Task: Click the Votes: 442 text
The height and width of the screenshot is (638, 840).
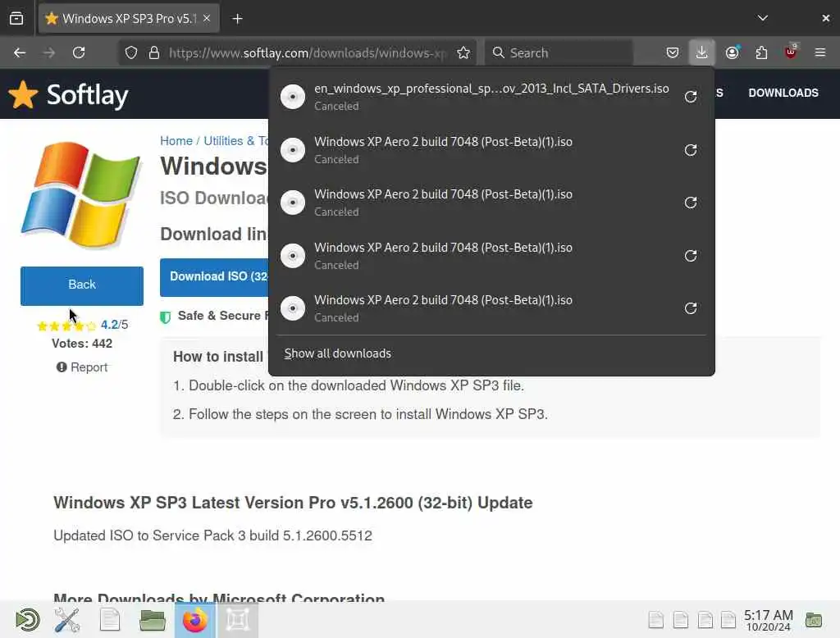Action: tap(82, 344)
